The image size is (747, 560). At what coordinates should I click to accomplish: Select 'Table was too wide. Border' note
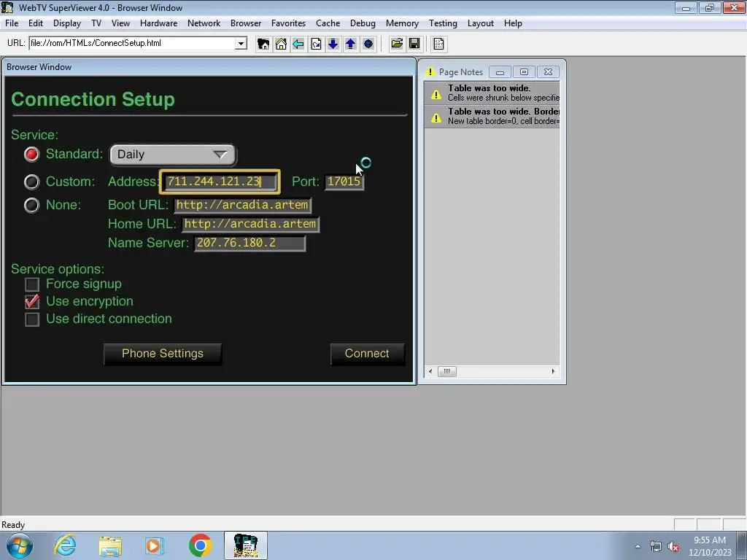click(492, 116)
